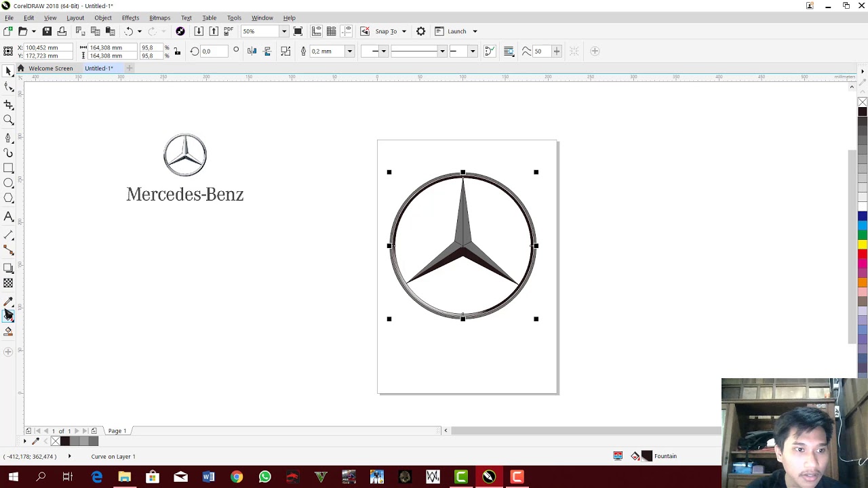This screenshot has height=488, width=868.
Task: Toggle the lock ratio padlock
Action: tap(177, 52)
